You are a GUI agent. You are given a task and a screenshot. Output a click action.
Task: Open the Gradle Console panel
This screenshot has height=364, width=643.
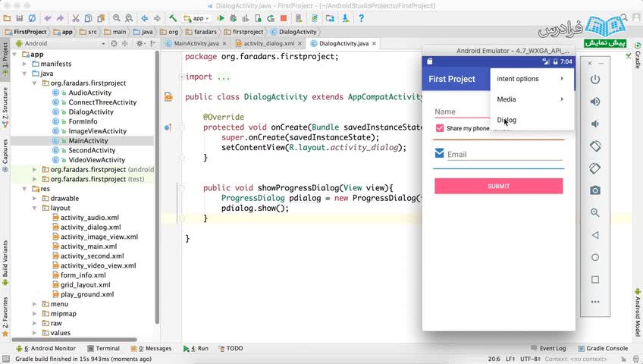[x=603, y=348]
